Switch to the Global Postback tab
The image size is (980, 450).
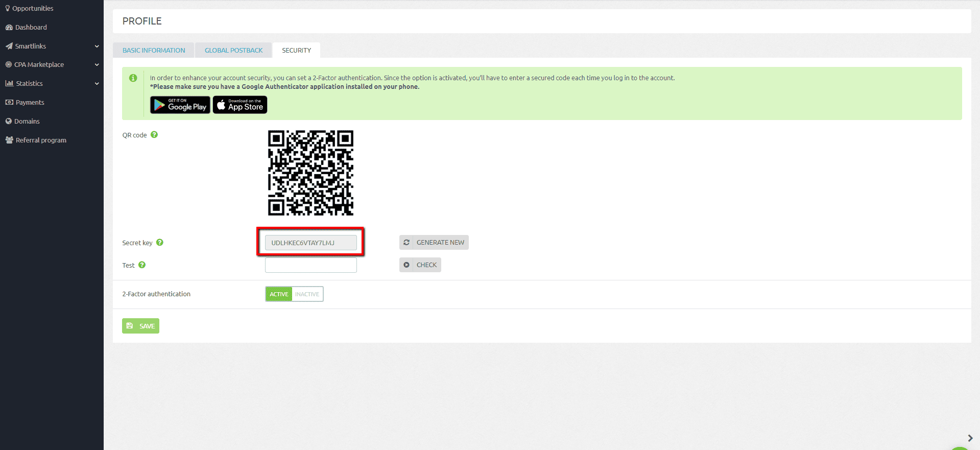(233, 51)
